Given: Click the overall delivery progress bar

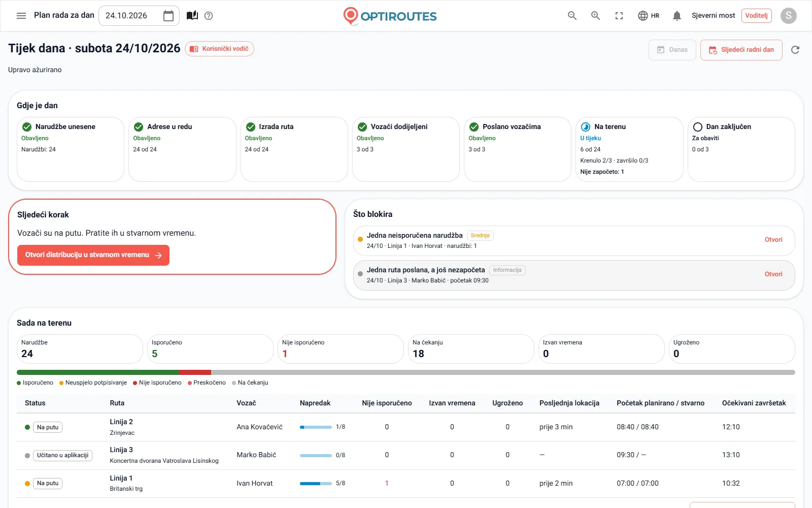Looking at the screenshot, I should [406, 372].
